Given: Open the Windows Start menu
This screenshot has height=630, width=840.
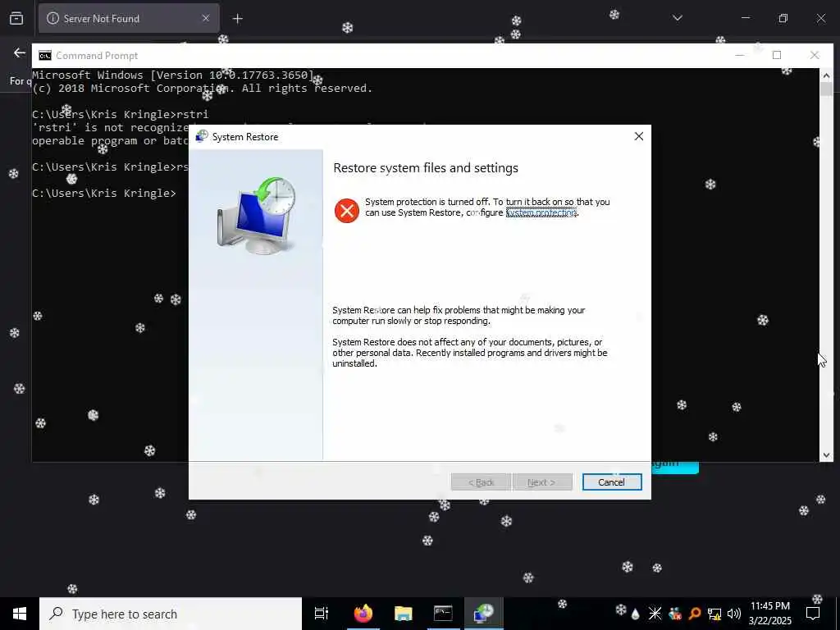Looking at the screenshot, I should (20, 614).
